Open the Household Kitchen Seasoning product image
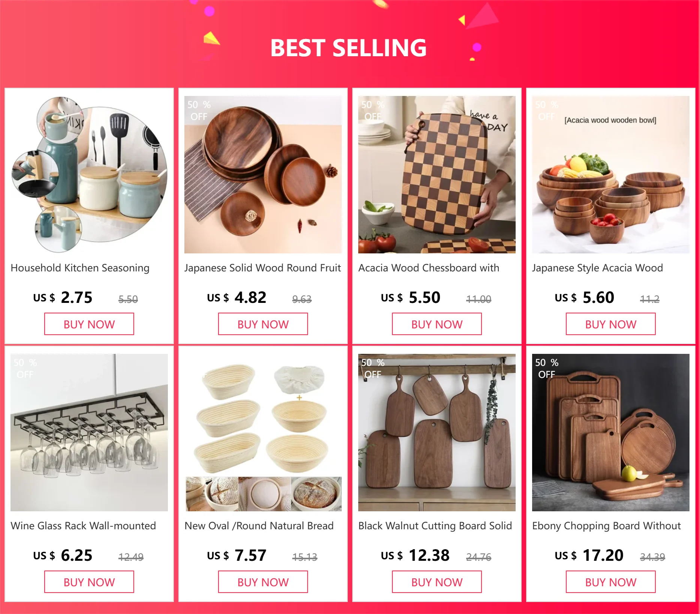 [89, 175]
